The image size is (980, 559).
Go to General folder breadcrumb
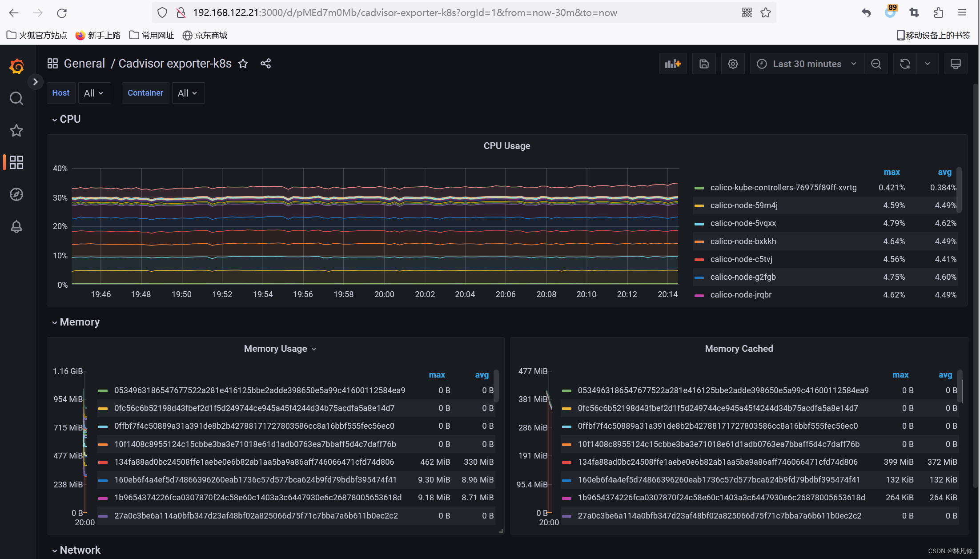tap(84, 64)
